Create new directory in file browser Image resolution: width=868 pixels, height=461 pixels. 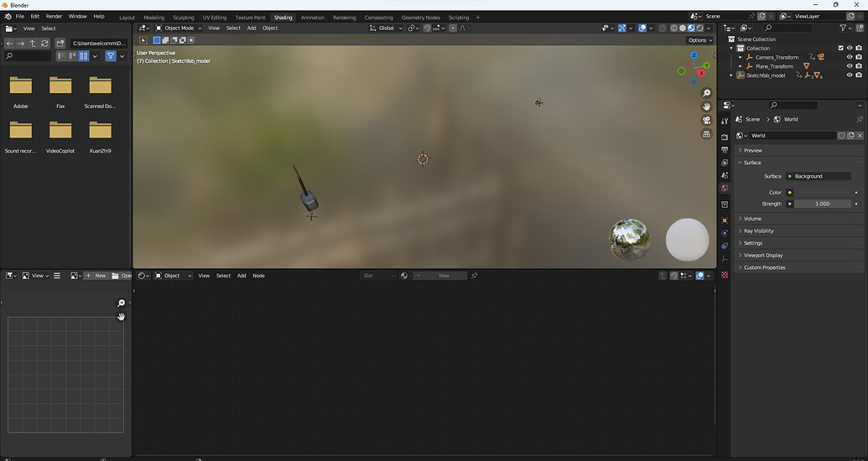pos(60,44)
